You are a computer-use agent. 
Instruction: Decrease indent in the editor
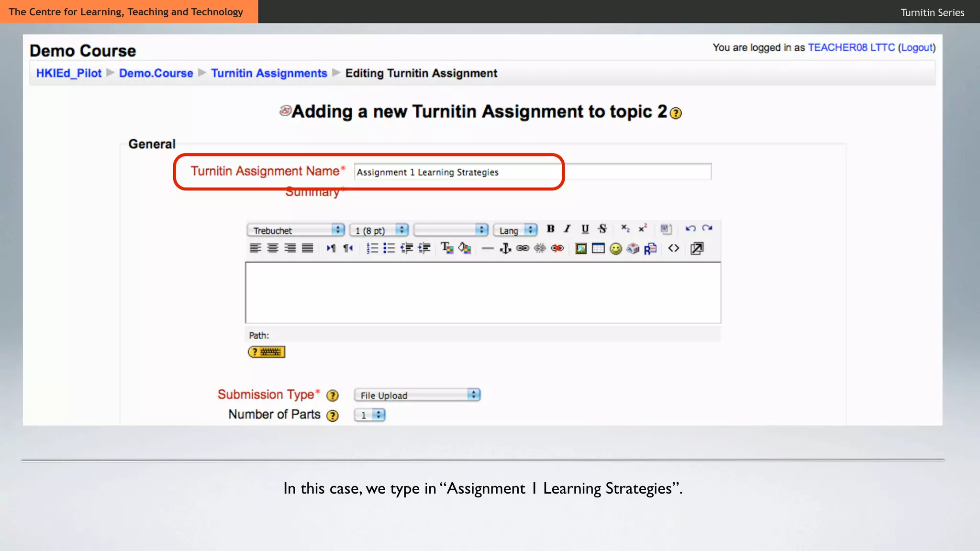[407, 248]
